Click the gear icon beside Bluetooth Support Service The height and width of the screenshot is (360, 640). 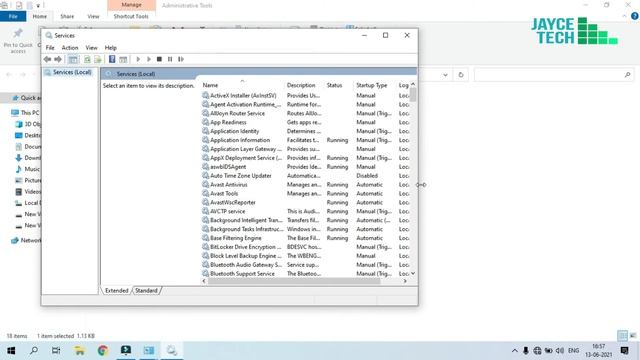[206, 273]
